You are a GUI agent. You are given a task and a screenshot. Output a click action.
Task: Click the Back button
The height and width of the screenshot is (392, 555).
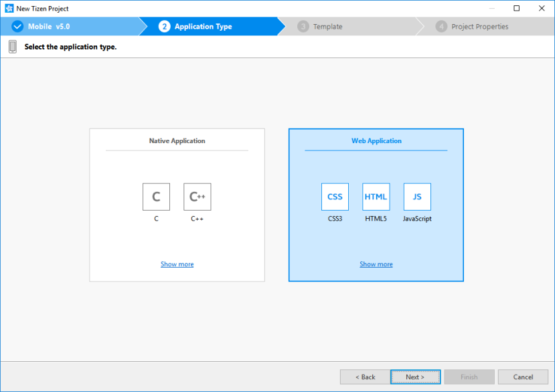364,377
